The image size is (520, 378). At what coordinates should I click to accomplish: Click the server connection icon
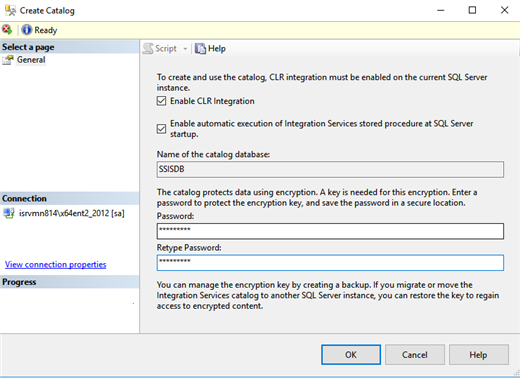point(9,213)
